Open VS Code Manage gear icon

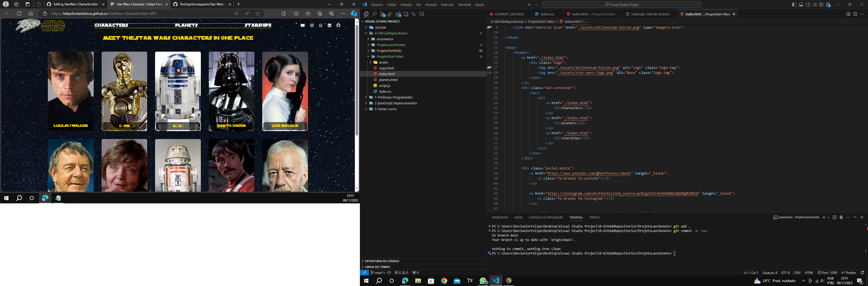point(828,5)
